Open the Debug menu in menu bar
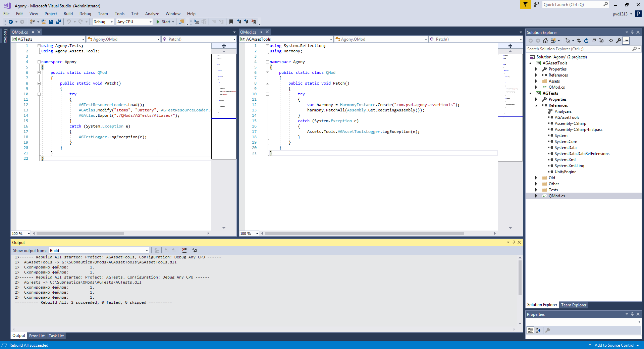This screenshot has height=349, width=644. 85,14
